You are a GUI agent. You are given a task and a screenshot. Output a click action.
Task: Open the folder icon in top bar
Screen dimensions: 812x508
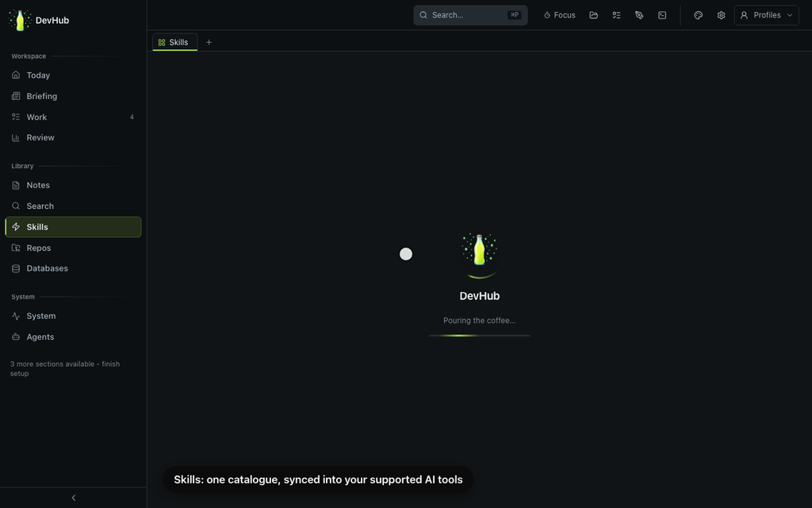593,15
